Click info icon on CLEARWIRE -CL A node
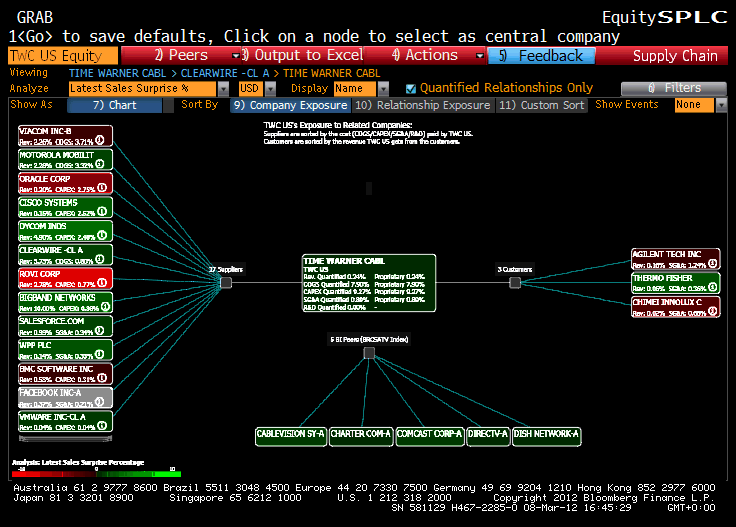Screen dimensions: 736x527 click(100, 259)
